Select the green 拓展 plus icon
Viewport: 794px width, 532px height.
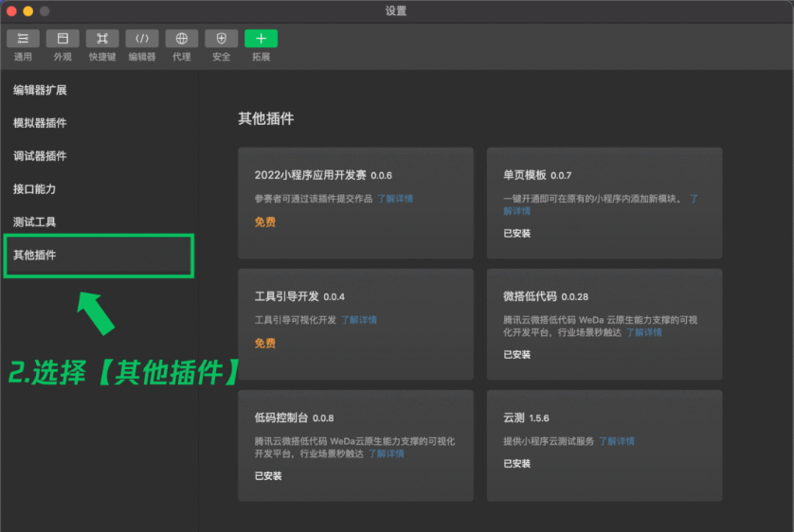tap(261, 39)
